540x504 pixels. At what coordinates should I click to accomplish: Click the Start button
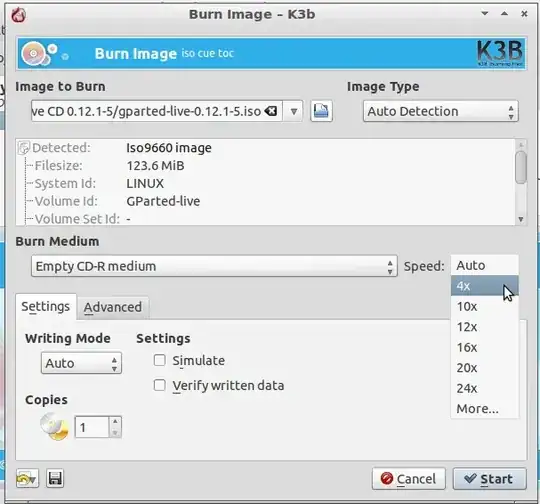[489, 479]
